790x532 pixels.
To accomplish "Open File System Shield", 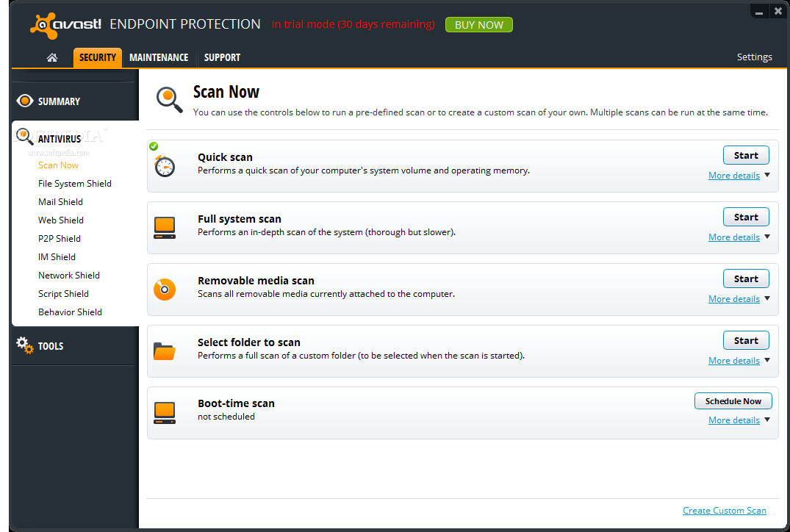I will [74, 184].
